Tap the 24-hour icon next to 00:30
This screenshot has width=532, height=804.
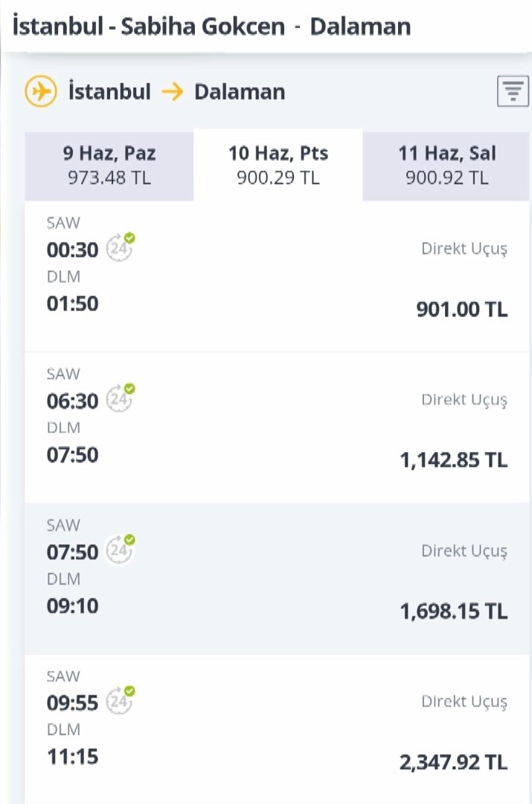pyautogui.click(x=120, y=246)
